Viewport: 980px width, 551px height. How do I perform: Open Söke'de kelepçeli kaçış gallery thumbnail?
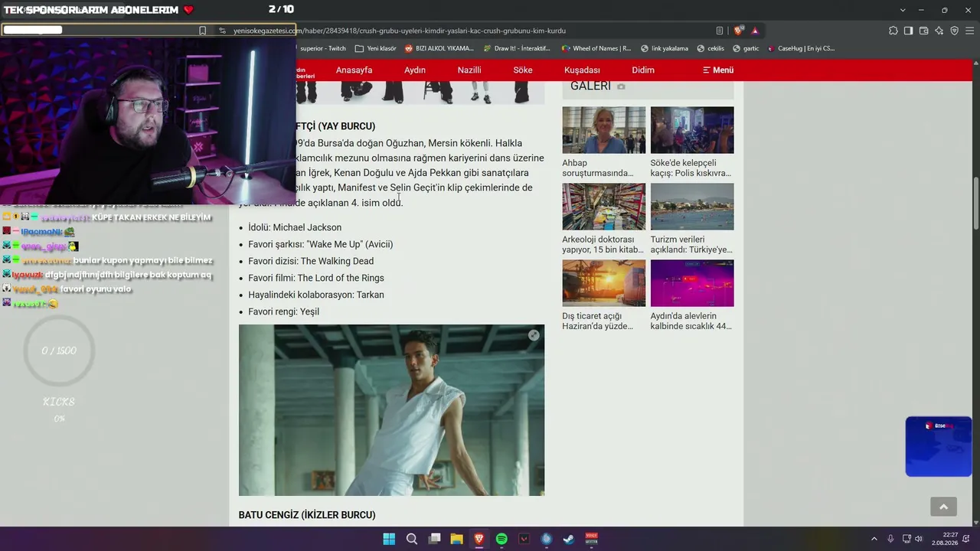pos(692,130)
